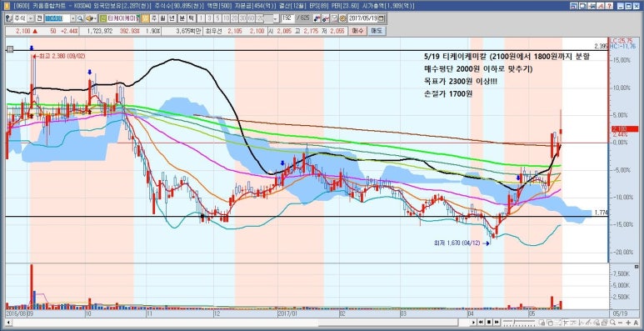Screen dimensions: 644x331
Task: Click the stock search magnifier icon
Action: 80,19
